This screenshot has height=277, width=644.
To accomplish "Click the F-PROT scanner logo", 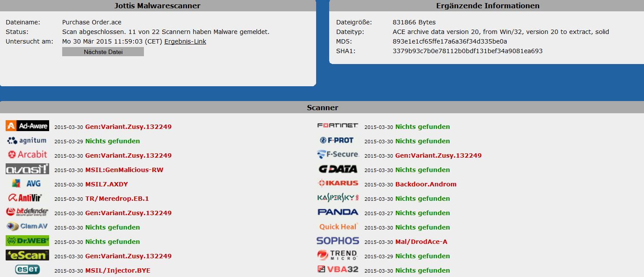I will click(x=337, y=140).
